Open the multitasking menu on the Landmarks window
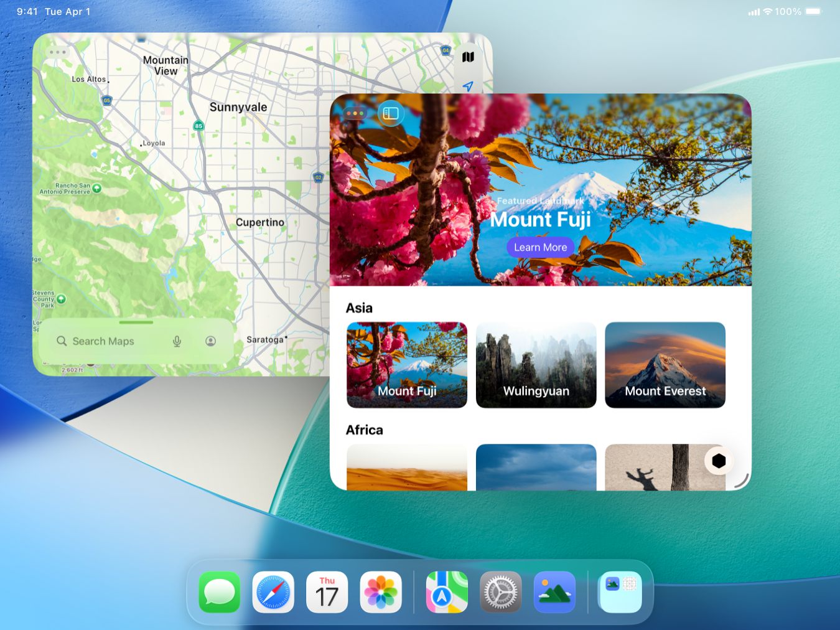 pos(355,113)
